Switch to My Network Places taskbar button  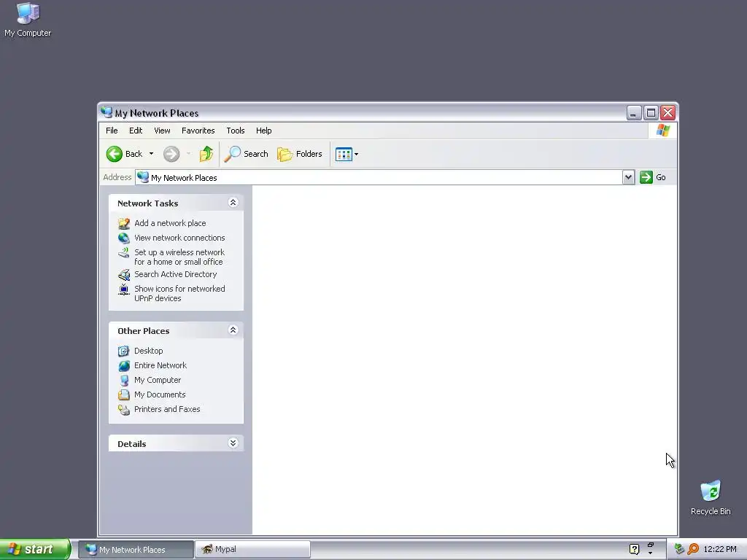point(136,550)
